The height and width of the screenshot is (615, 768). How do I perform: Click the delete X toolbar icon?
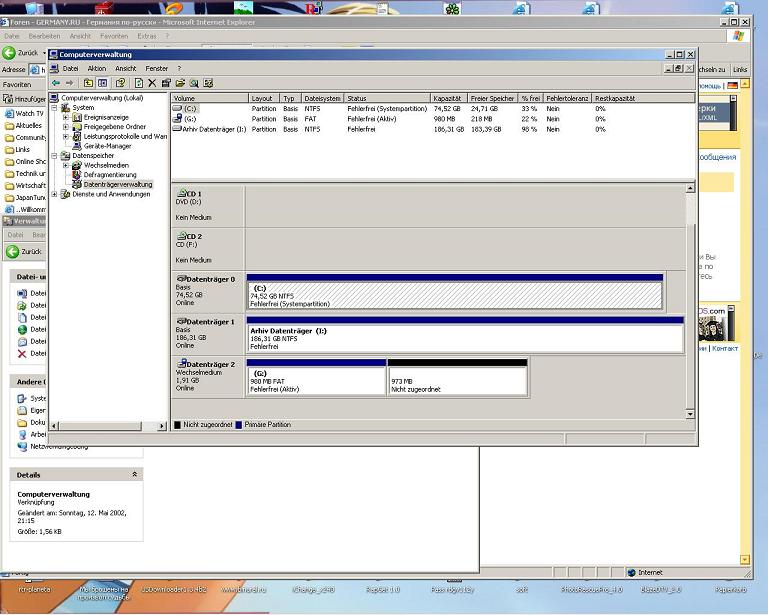[152, 83]
